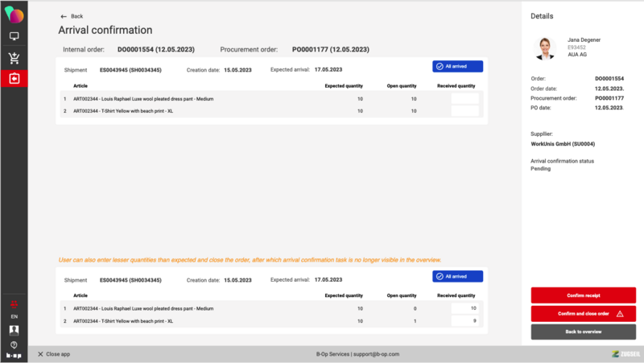Click the b-op logo at sidebar bottom
This screenshot has width=644, height=363.
[14, 356]
